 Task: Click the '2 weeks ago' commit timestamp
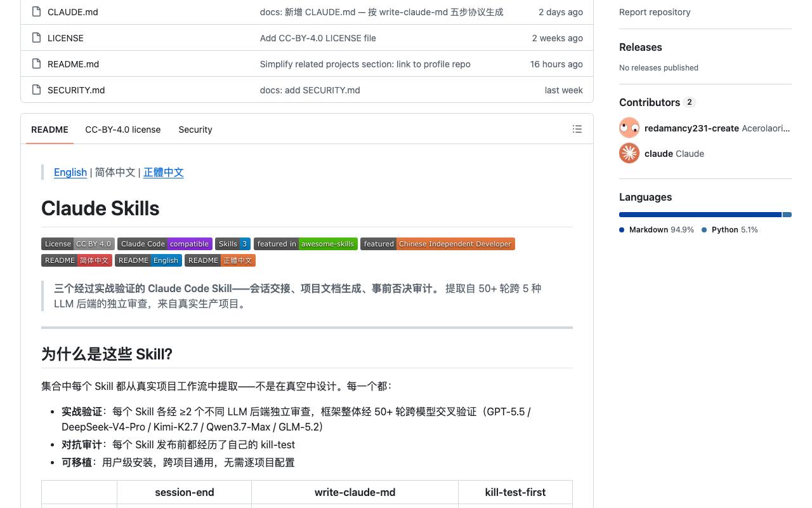coord(558,38)
